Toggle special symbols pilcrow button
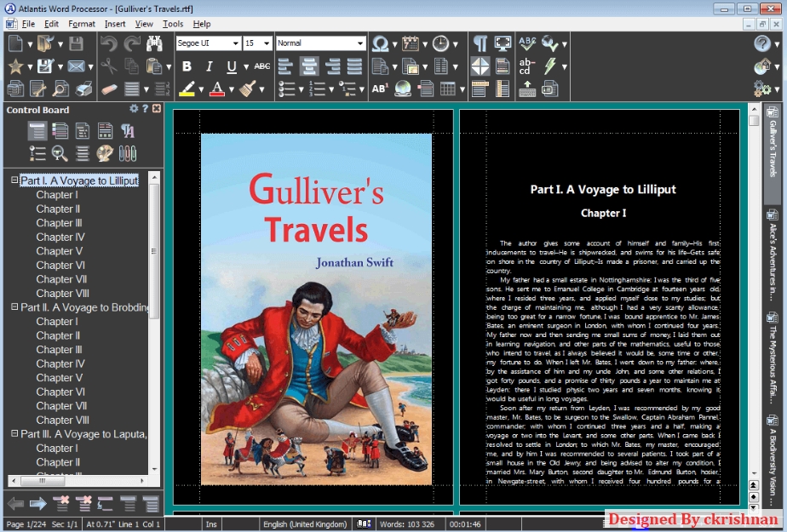 [x=480, y=43]
